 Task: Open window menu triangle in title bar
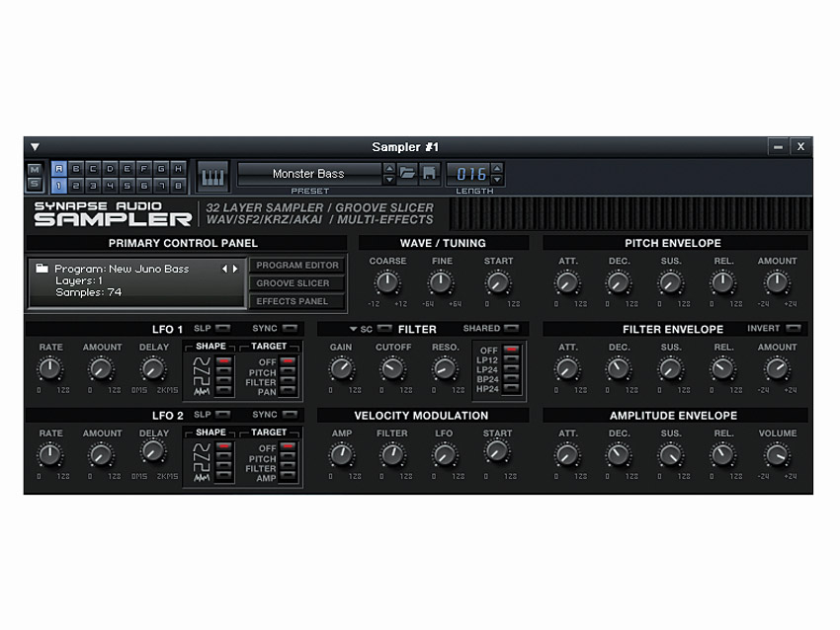coord(35,147)
